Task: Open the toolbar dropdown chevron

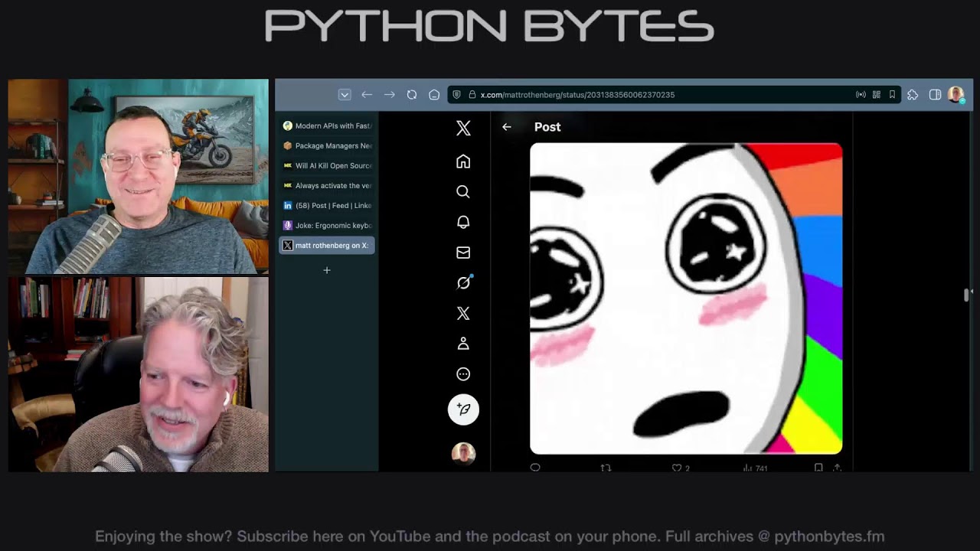Action: tap(345, 94)
